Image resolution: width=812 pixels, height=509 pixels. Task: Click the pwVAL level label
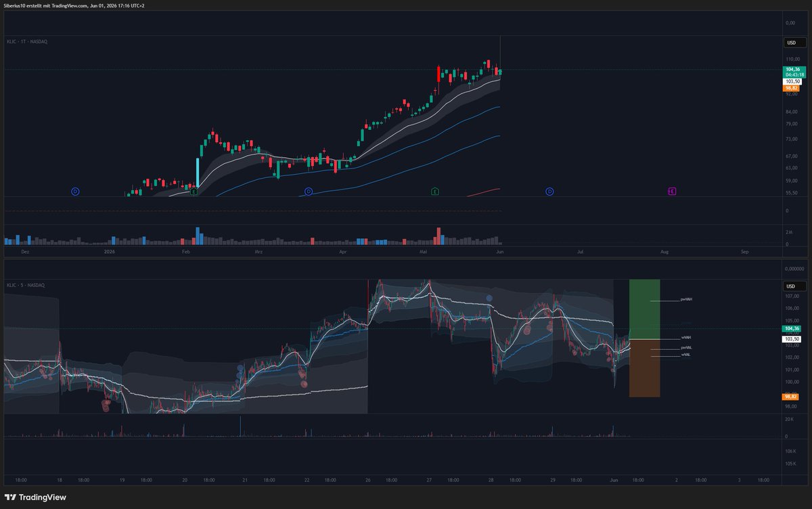[x=686, y=348]
